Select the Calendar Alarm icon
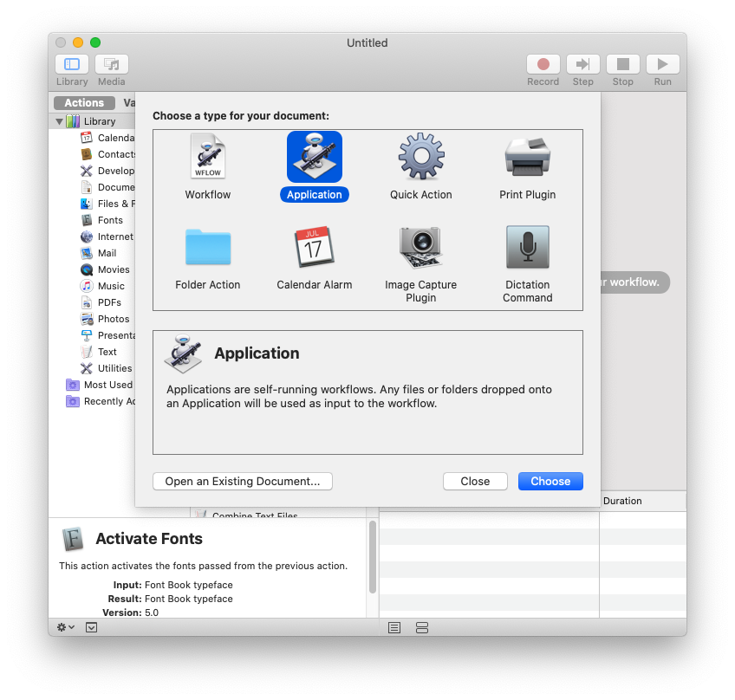This screenshot has height=700, width=735. 315,248
